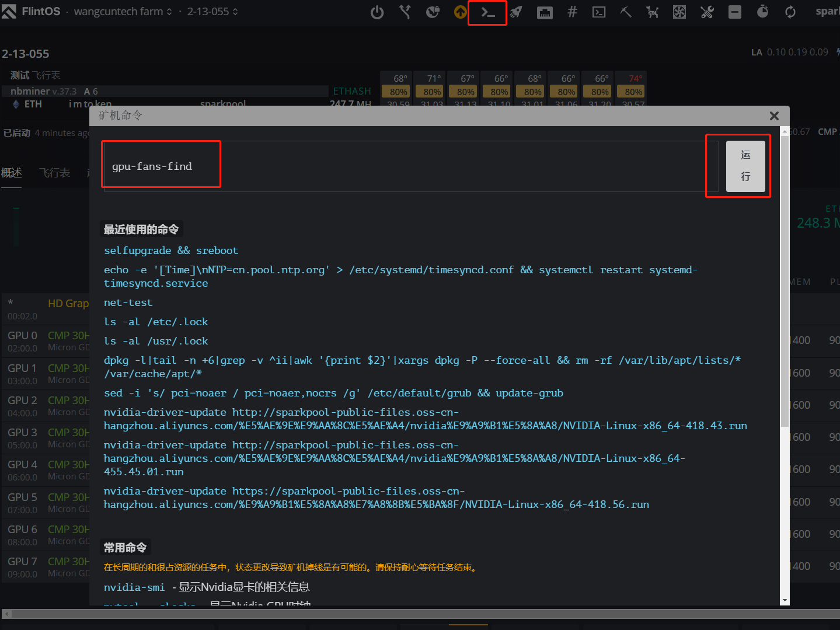Open the terminal console icon in toolbar
Viewport: 840px width, 630px height.
487,12
